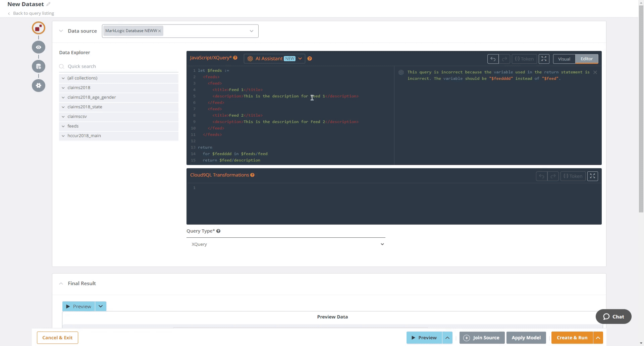Expand the claims2018_state collection
The image size is (644, 346).
click(x=63, y=107)
